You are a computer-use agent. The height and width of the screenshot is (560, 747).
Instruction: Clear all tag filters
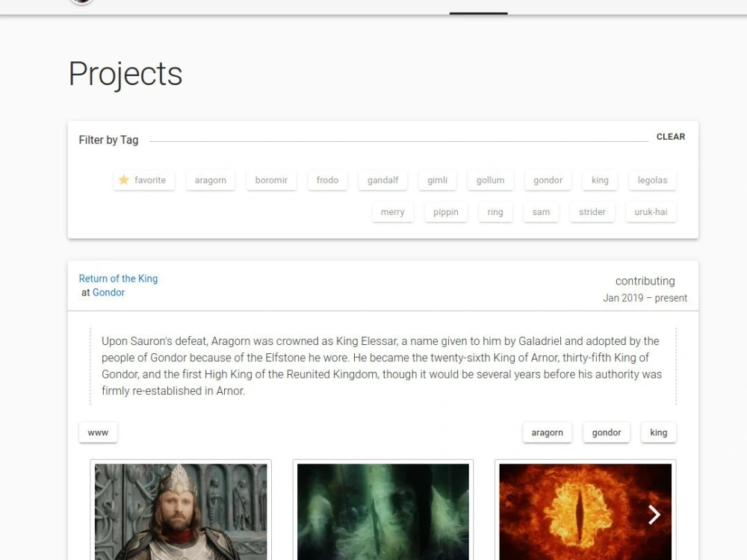(670, 137)
